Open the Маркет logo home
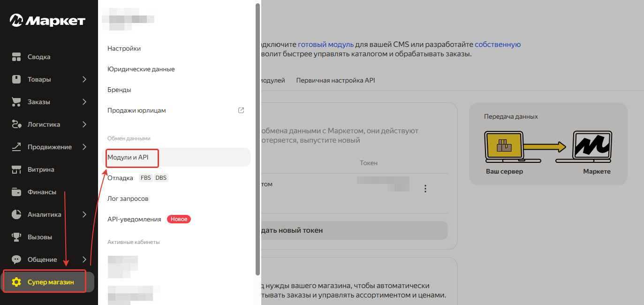This screenshot has width=644, height=305. (x=47, y=21)
